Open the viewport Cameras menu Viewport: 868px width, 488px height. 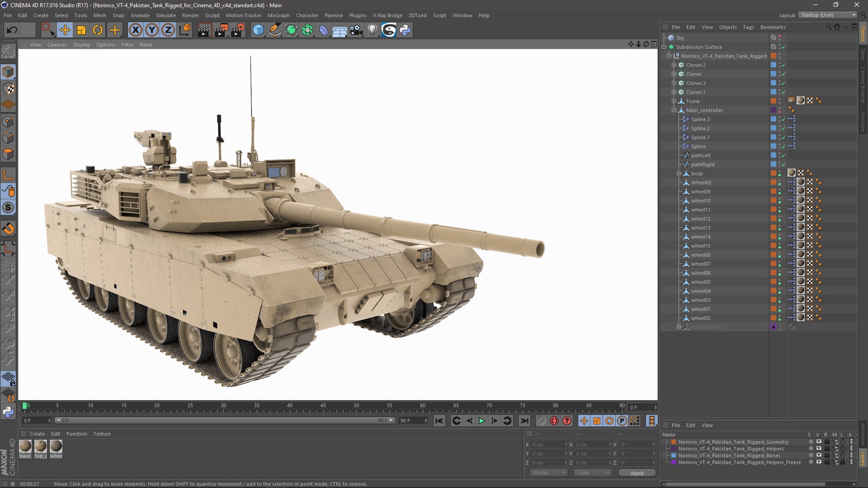pos(57,45)
